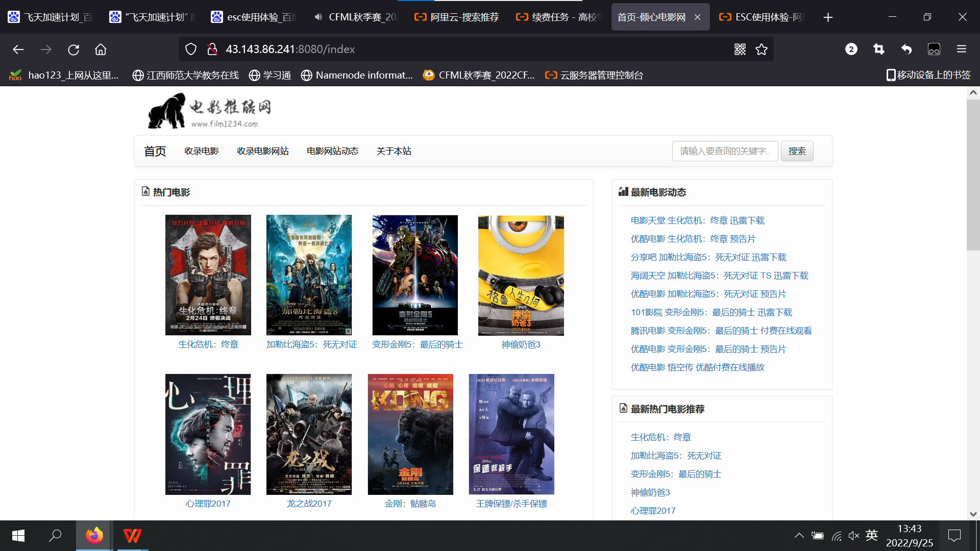980x551 pixels.
Task: Reload the current page
Action: pos(73,49)
